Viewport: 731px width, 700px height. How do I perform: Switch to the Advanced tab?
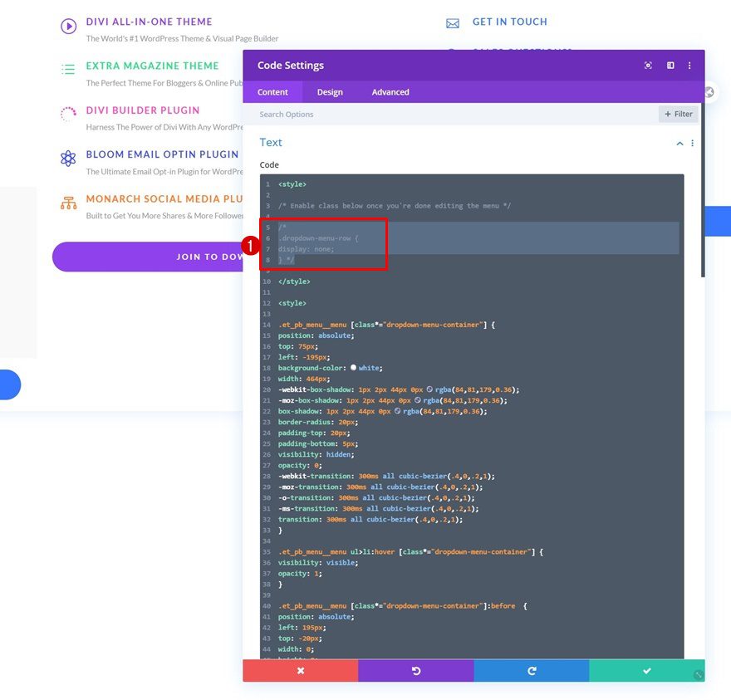click(x=390, y=92)
